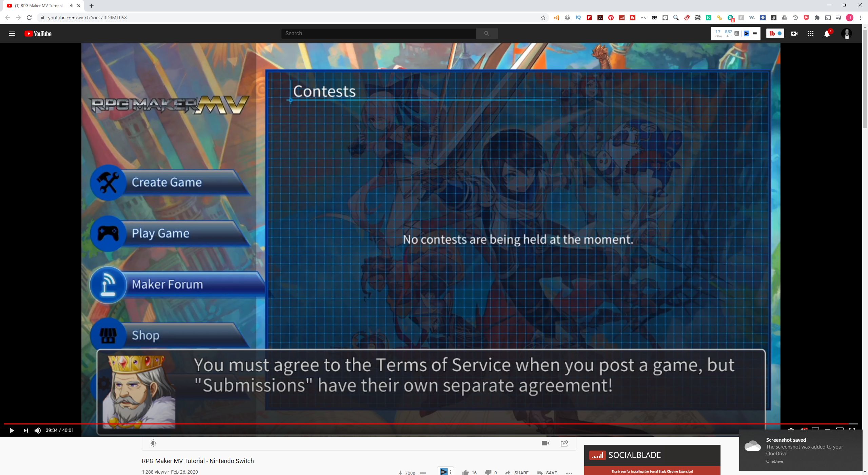
Task: Mute the tab via its speaker icon
Action: [71, 6]
